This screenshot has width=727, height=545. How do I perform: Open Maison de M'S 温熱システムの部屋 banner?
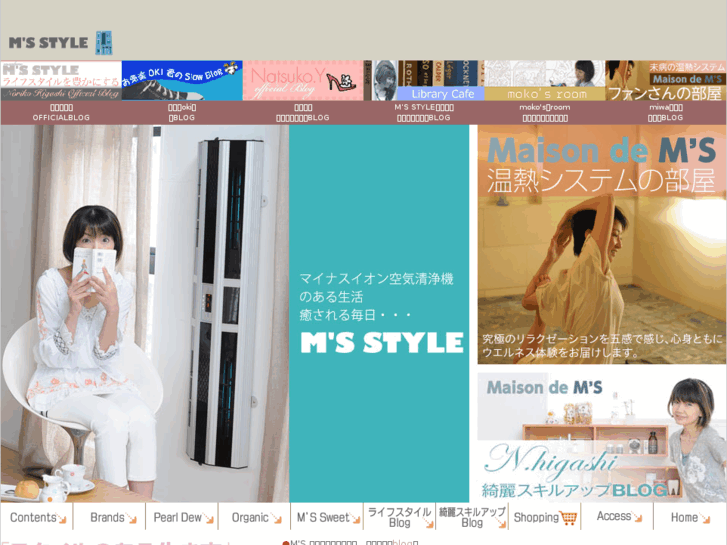click(602, 244)
